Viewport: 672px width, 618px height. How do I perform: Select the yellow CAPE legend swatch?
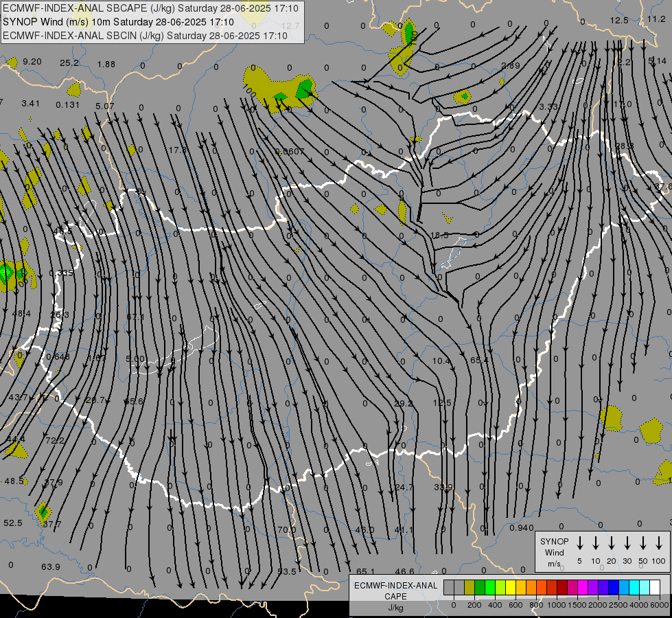point(511,588)
